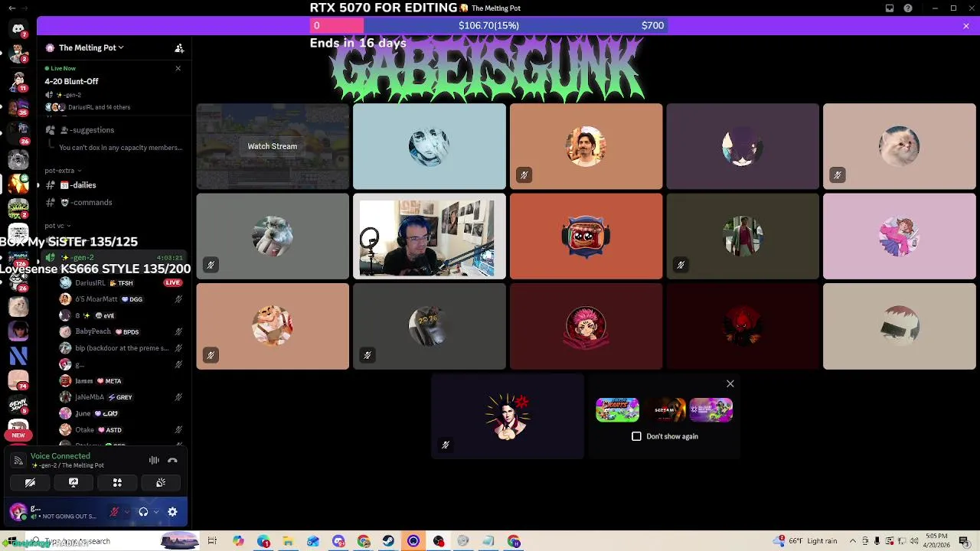Viewport: 980px width, 551px height.
Task: Go back with the title bar arrow
Action: click(11, 8)
